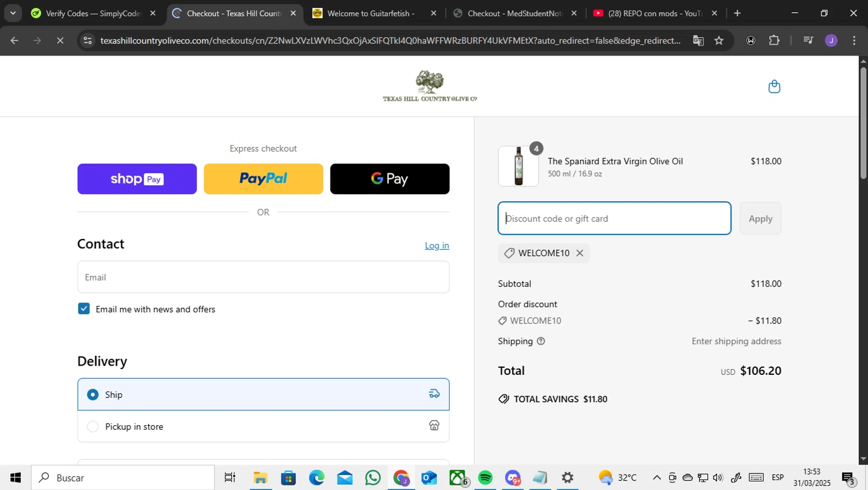Viewport: 868px width, 490px height.
Task: Bookmark this page with the star icon
Action: tap(719, 40)
